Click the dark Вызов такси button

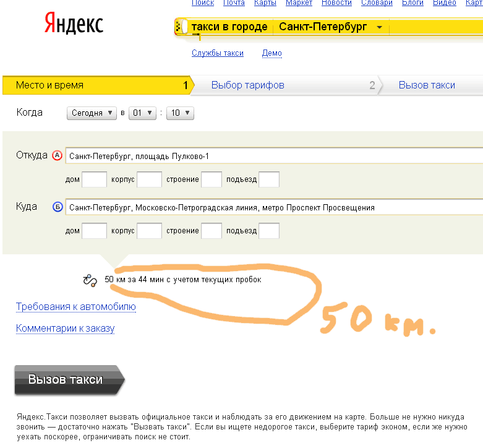pos(69,379)
